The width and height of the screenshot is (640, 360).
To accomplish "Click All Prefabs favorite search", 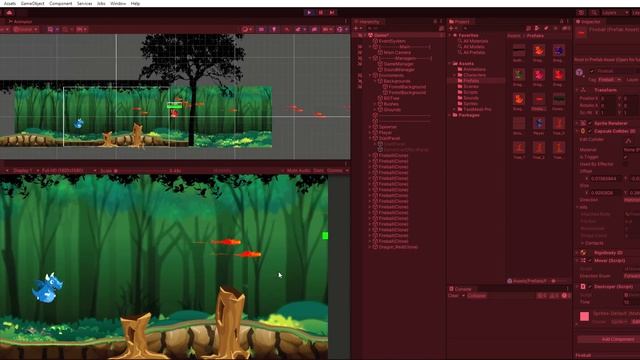I will click(474, 52).
